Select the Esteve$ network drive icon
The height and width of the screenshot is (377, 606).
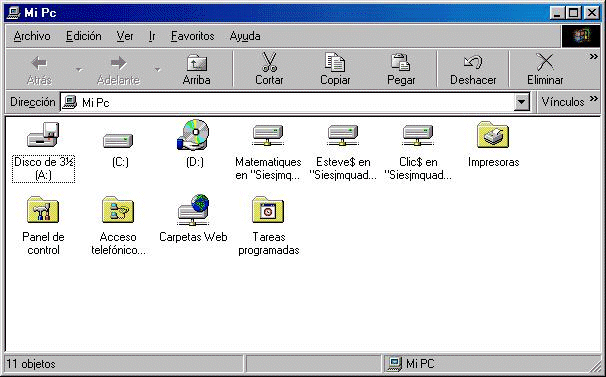click(343, 135)
